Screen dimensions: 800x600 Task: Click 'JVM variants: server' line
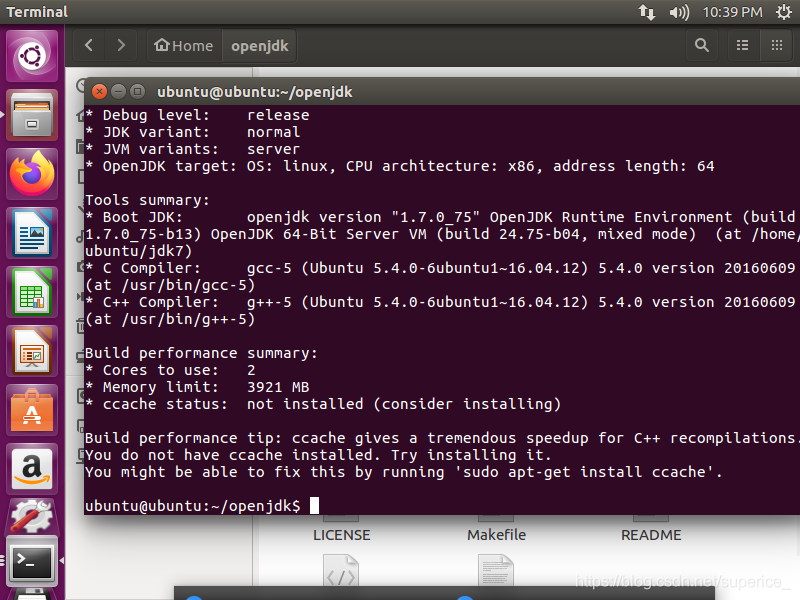(192, 149)
